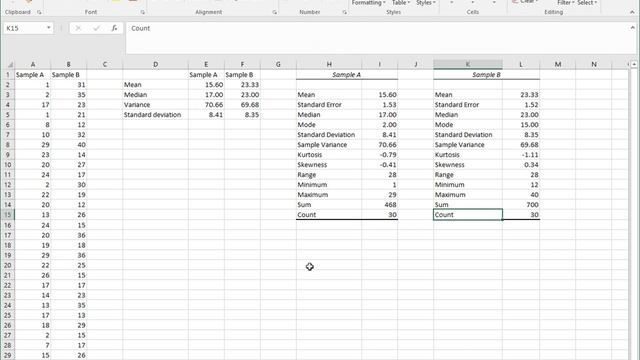Click the Sum value 700

click(x=521, y=204)
